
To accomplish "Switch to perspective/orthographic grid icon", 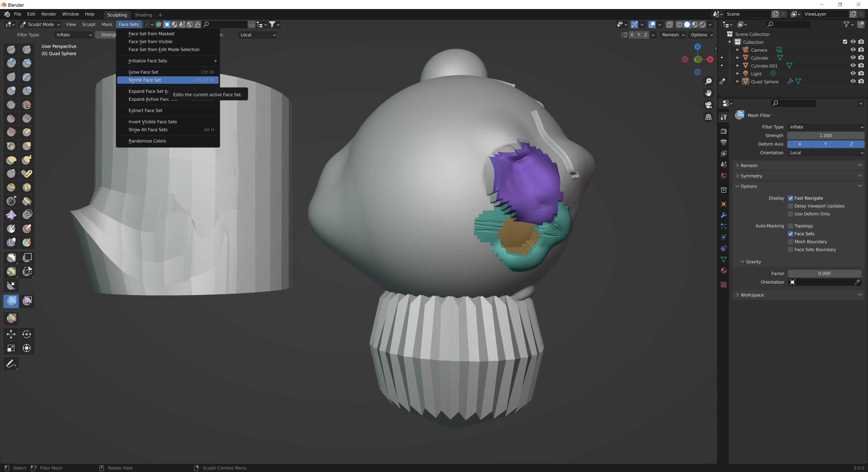I will (708, 117).
